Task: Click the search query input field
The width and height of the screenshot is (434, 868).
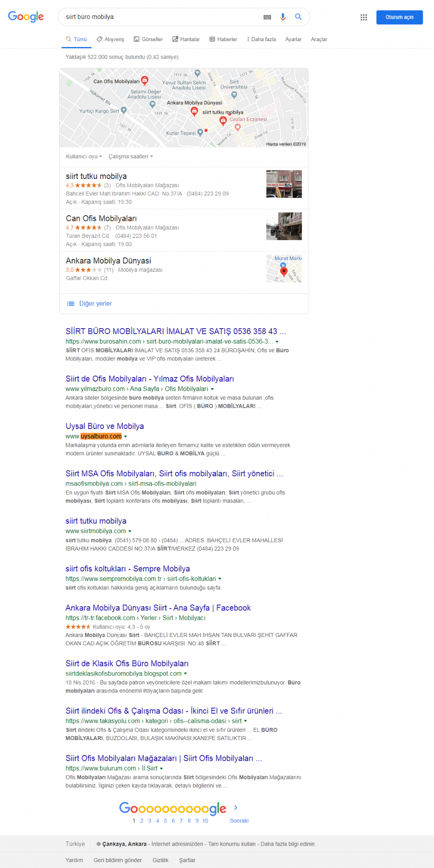Action: [x=163, y=17]
